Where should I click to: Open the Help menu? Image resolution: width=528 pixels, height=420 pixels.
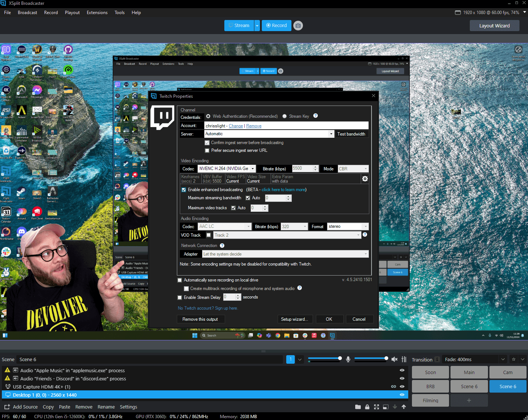pyautogui.click(x=136, y=12)
